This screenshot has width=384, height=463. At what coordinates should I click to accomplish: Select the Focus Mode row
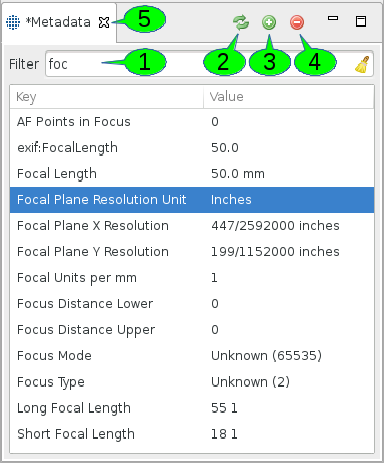click(x=192, y=356)
